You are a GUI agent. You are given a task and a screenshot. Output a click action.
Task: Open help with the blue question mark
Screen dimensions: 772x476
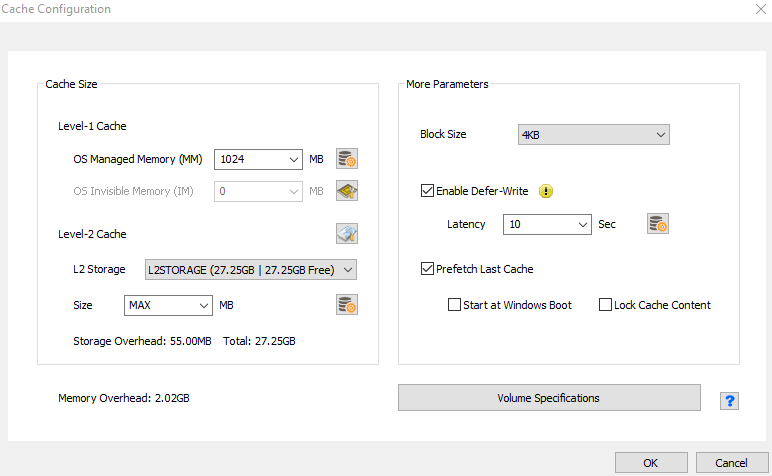click(730, 400)
